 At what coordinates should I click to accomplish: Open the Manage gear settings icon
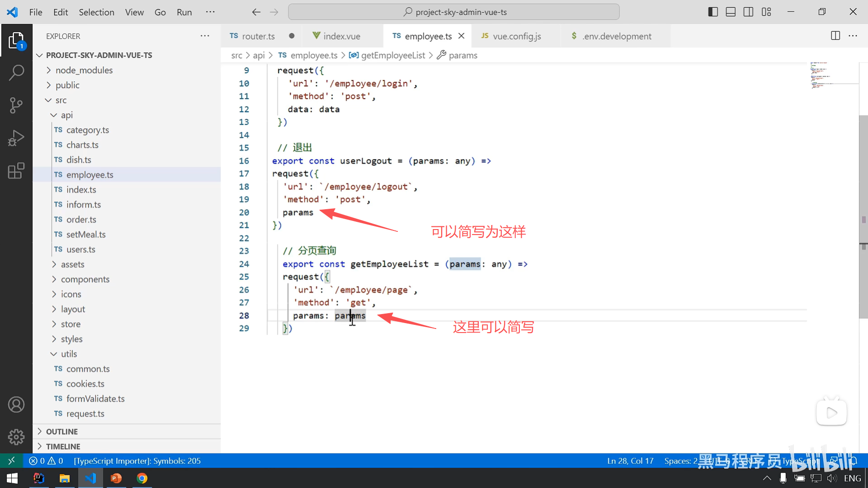(16, 437)
